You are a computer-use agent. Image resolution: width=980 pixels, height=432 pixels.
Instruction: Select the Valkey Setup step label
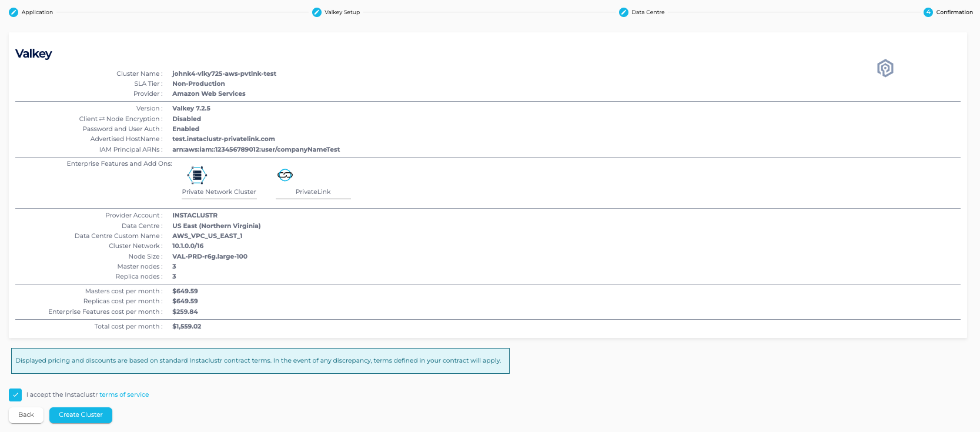click(342, 12)
